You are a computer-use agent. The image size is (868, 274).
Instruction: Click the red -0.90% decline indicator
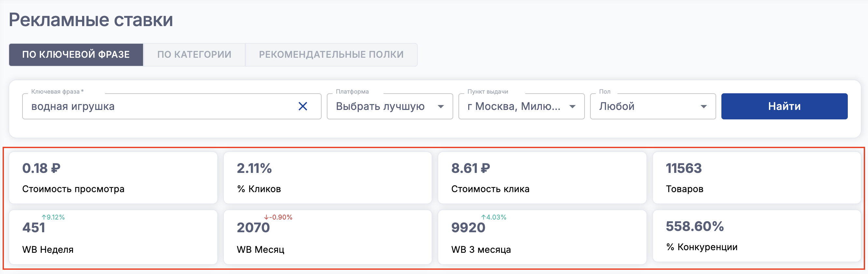pos(278,217)
